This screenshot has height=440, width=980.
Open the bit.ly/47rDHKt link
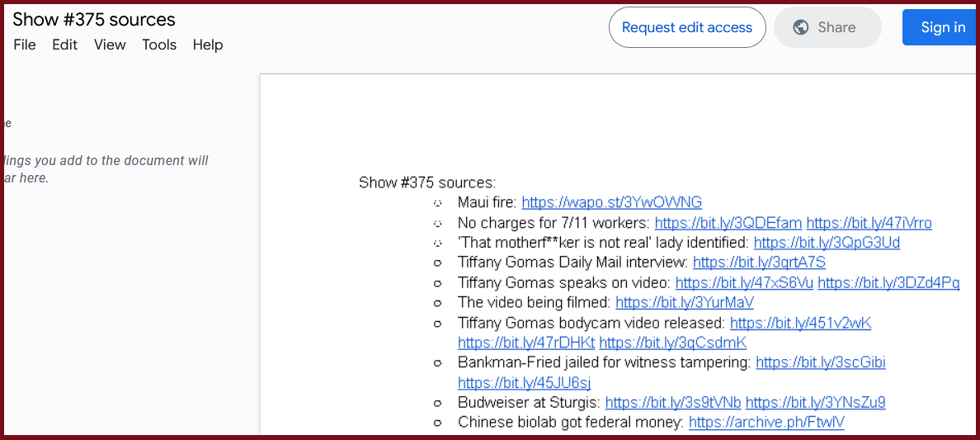526,343
